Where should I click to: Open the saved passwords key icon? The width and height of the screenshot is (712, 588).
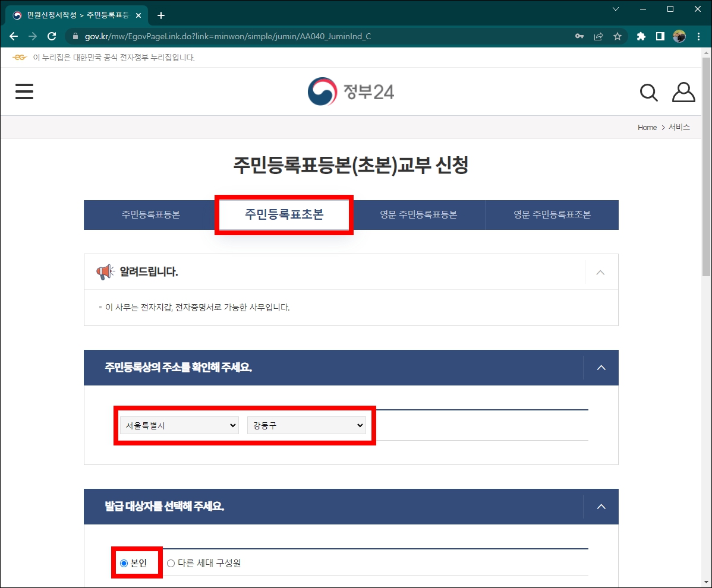point(579,36)
